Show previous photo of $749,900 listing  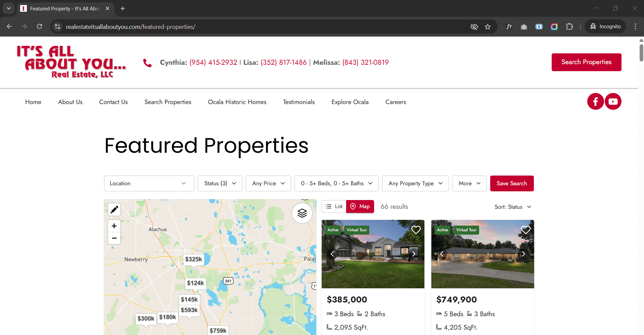coord(442,254)
